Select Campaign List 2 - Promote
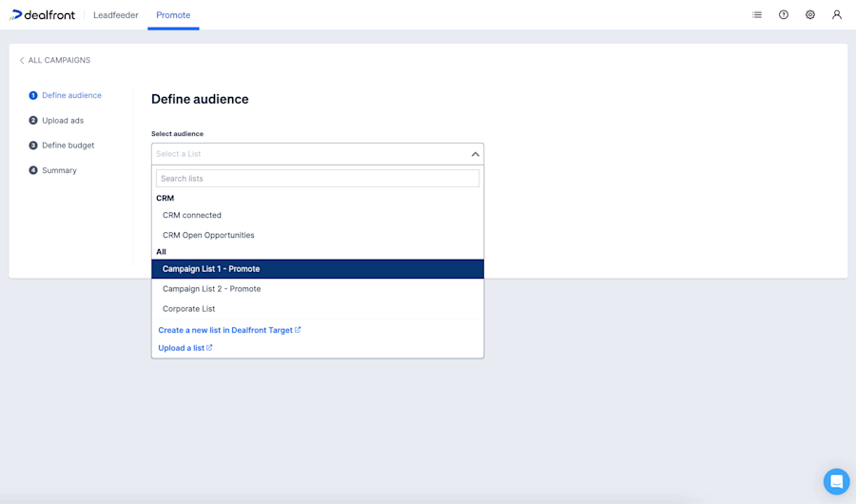 coord(318,289)
